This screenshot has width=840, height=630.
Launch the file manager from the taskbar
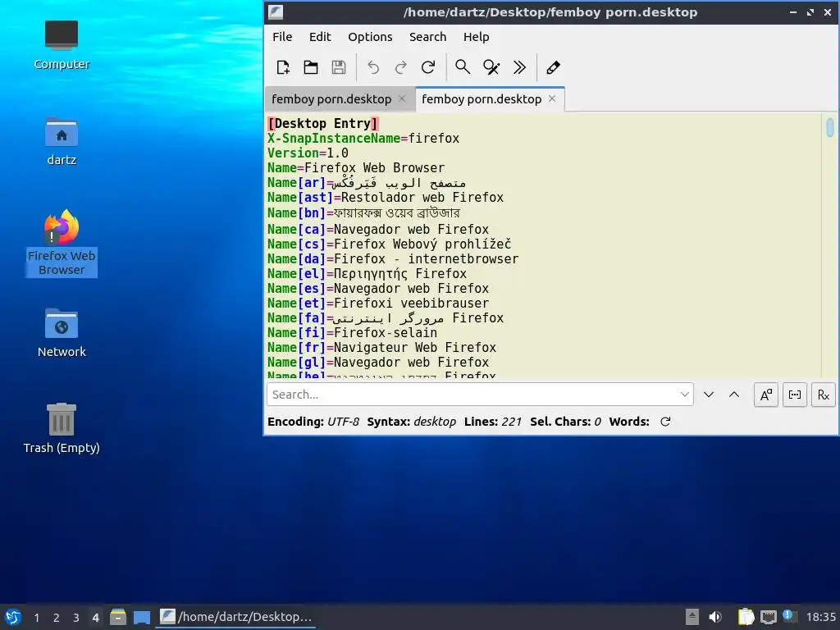pos(118,617)
